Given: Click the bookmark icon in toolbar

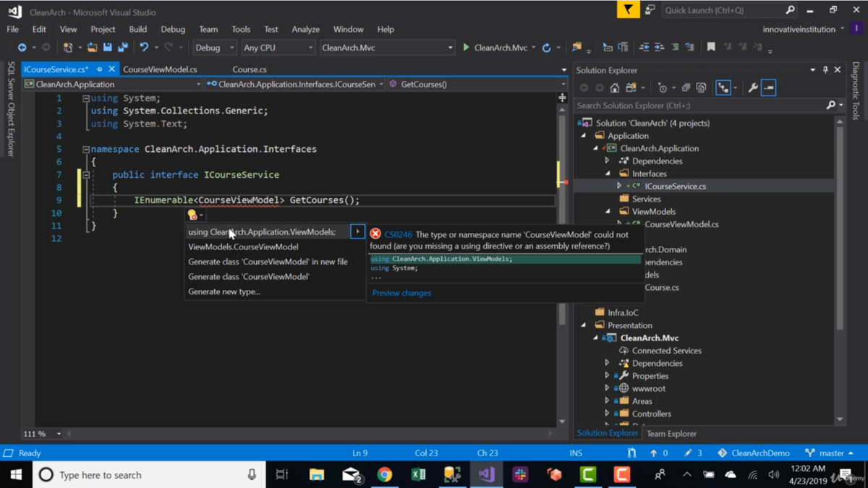Looking at the screenshot, I should click(x=711, y=48).
